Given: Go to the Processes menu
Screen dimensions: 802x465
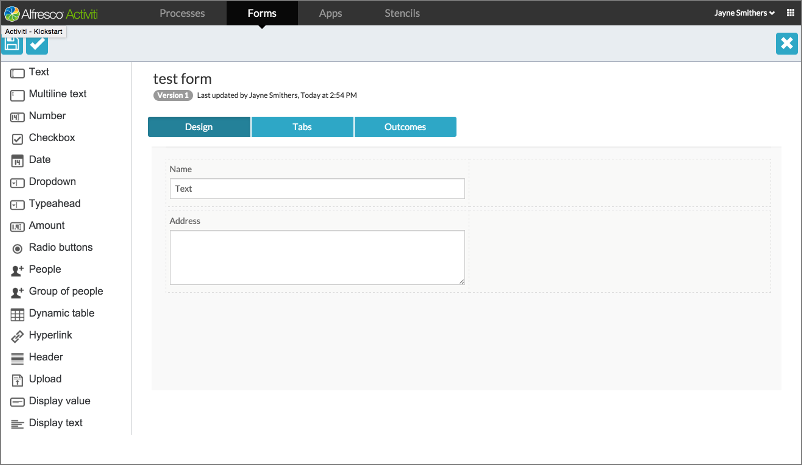Looking at the screenshot, I should coord(182,13).
